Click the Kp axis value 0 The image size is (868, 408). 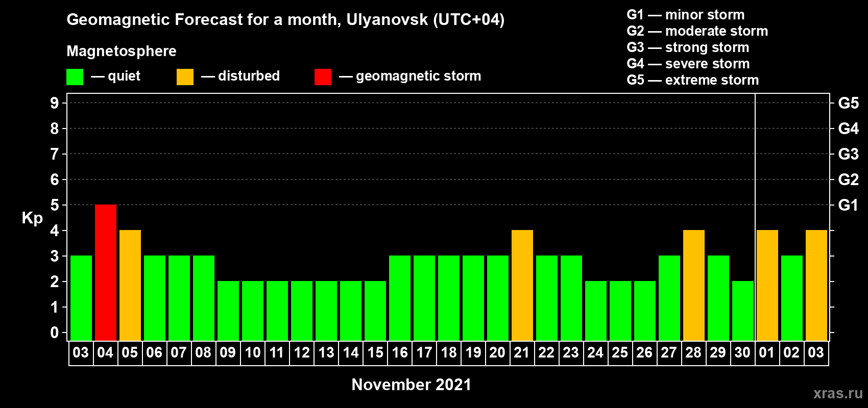(x=55, y=333)
